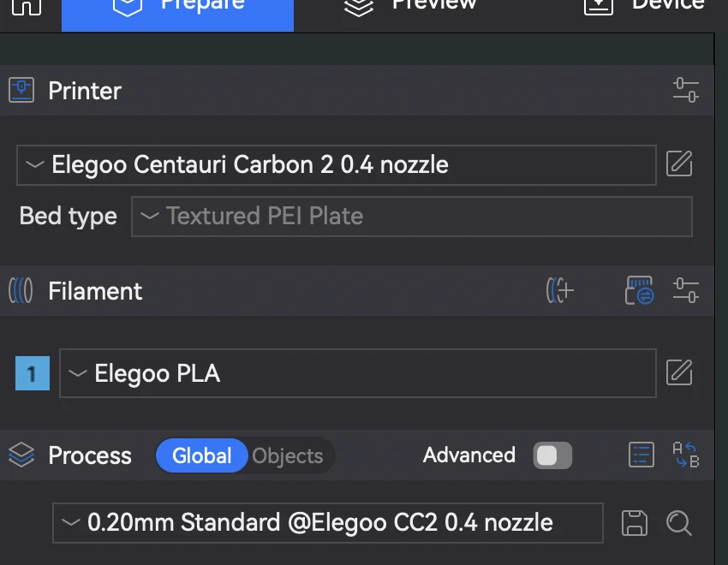Open the Elegoo PLA filament dropdown

357,373
